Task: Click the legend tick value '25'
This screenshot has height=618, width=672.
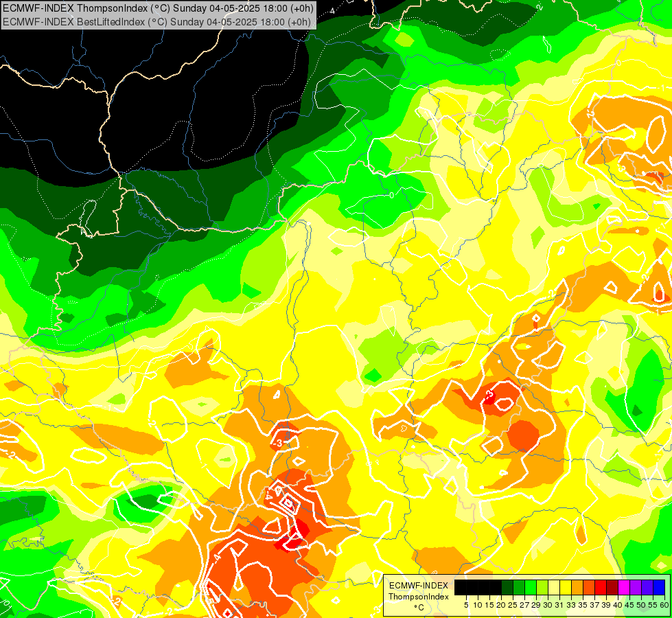Action: coord(513,605)
